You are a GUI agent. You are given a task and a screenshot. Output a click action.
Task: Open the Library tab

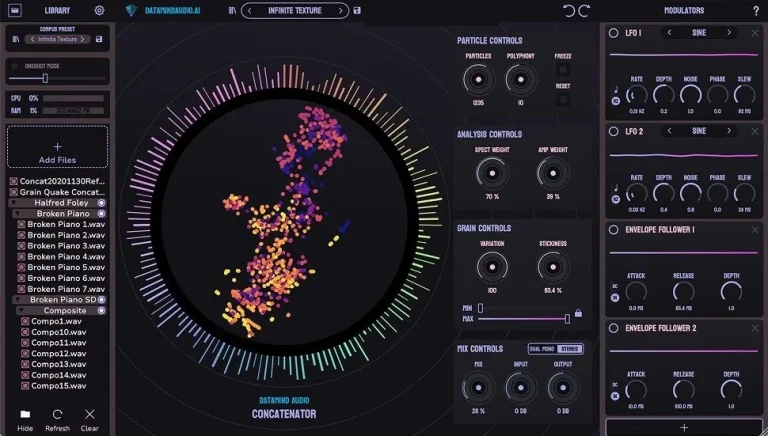(57, 10)
